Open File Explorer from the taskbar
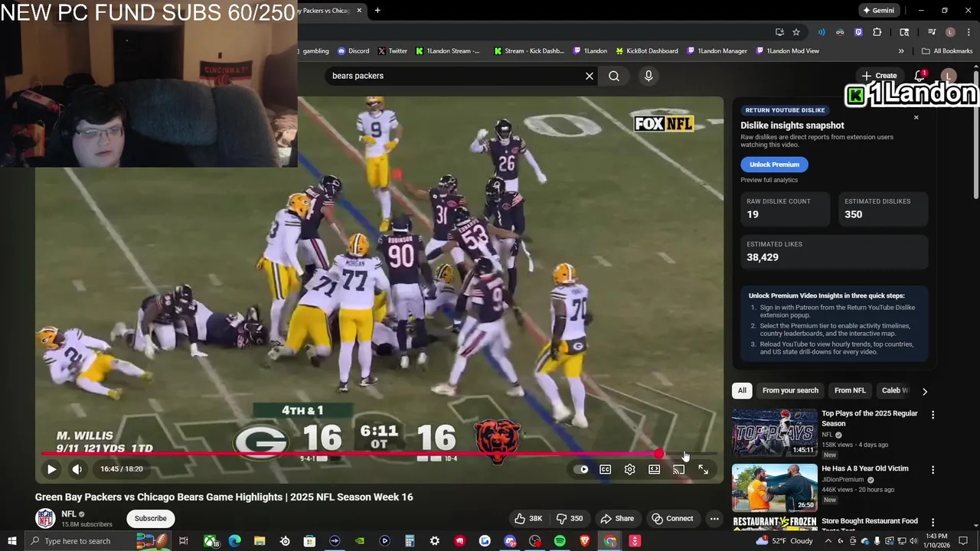 [x=260, y=541]
